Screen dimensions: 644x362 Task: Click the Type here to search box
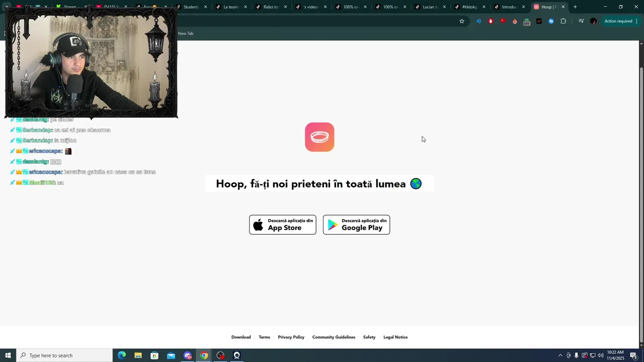coord(64,355)
